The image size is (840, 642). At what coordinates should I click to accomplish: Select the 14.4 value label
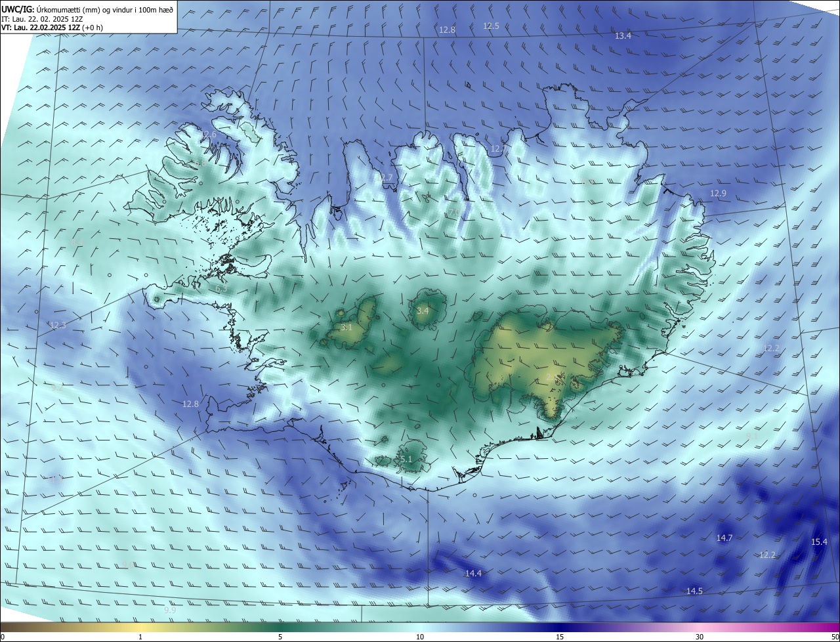click(473, 573)
